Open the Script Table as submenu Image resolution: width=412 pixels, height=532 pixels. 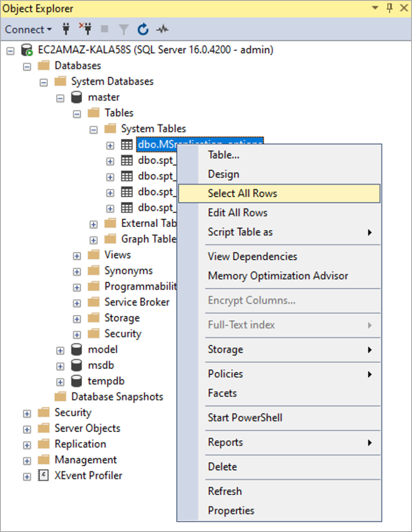click(x=279, y=232)
